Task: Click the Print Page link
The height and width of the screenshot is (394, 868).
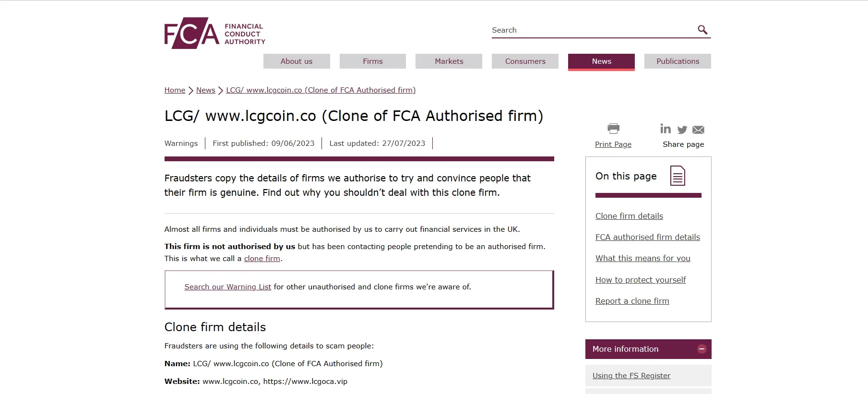Action: 613,144
